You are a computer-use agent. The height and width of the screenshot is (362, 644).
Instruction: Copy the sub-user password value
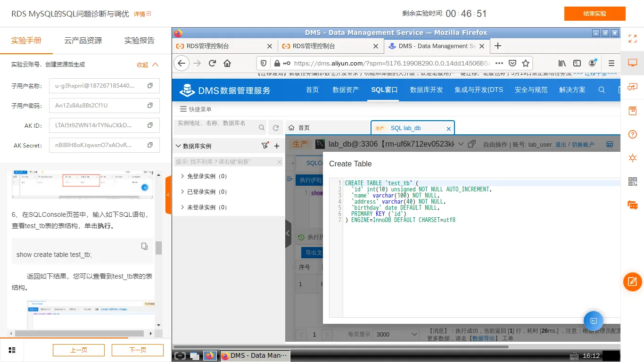[x=150, y=106]
